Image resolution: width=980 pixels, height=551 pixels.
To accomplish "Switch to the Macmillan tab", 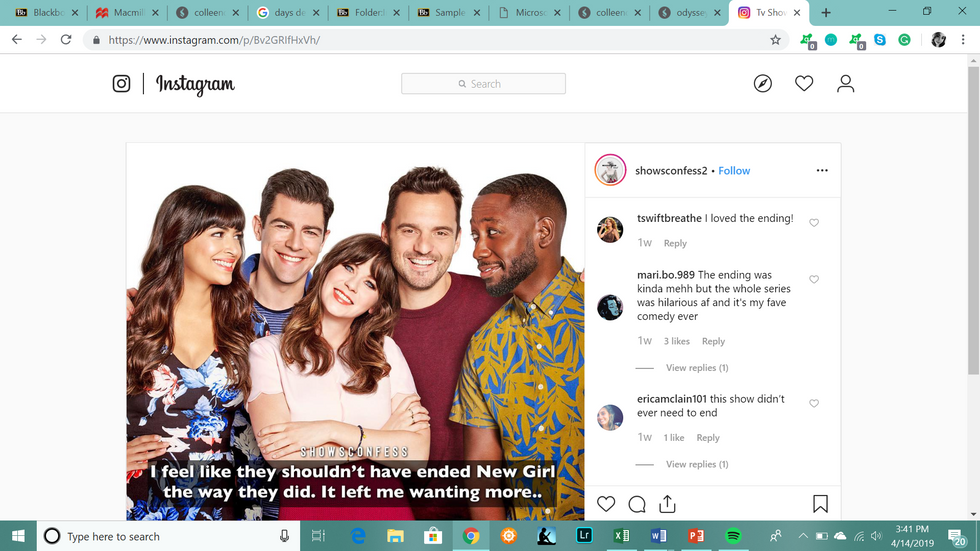I will point(128,12).
